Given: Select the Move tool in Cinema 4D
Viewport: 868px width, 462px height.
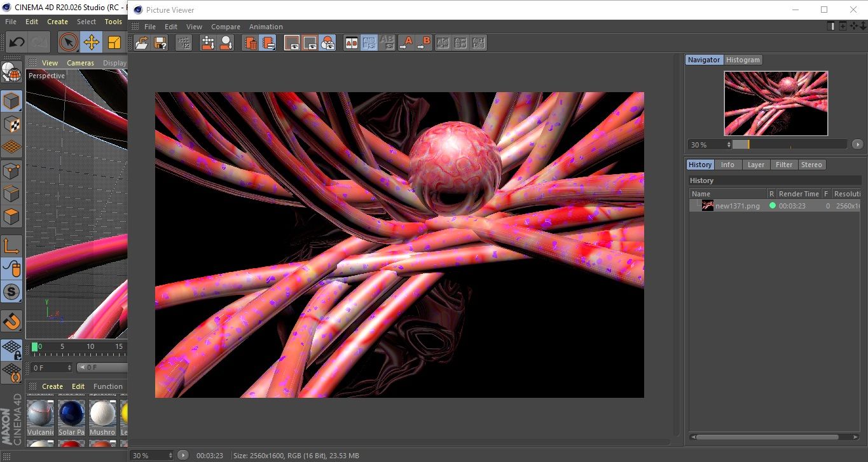Looking at the screenshot, I should (92, 43).
